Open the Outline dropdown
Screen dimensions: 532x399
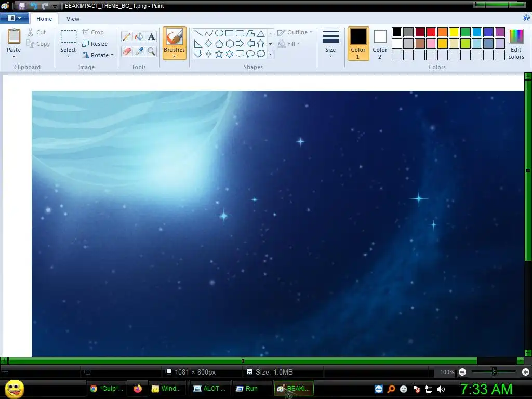pos(295,33)
